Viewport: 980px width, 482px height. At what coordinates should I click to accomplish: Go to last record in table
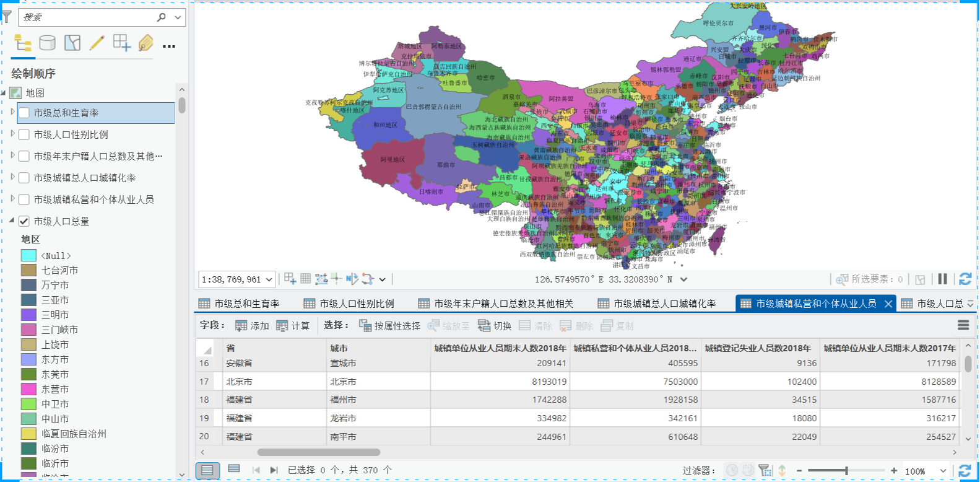click(274, 470)
